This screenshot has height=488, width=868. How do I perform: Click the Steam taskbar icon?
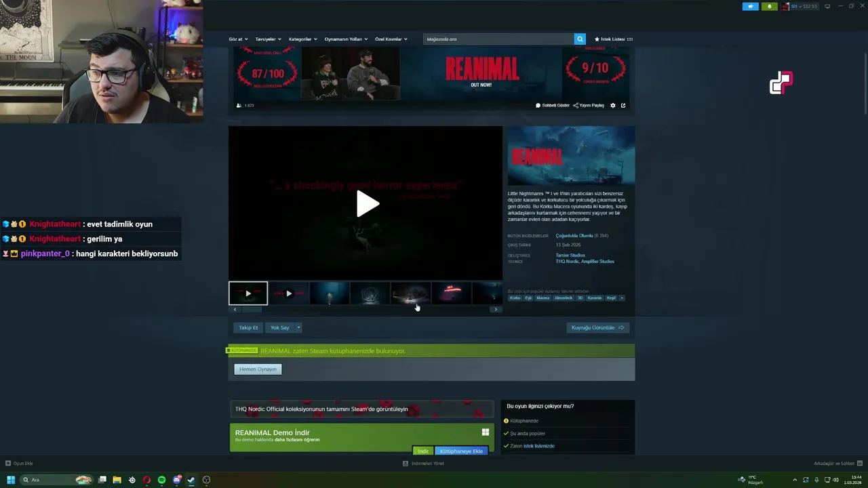click(191, 480)
